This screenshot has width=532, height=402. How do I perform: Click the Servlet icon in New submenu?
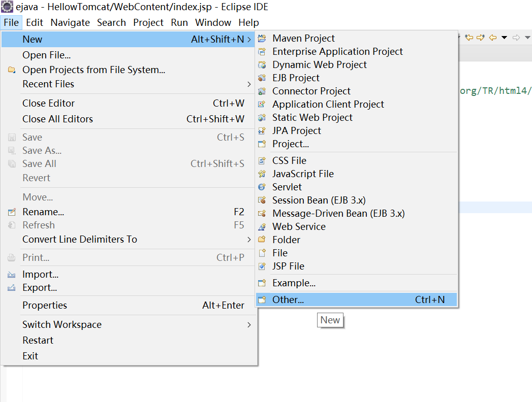point(262,187)
